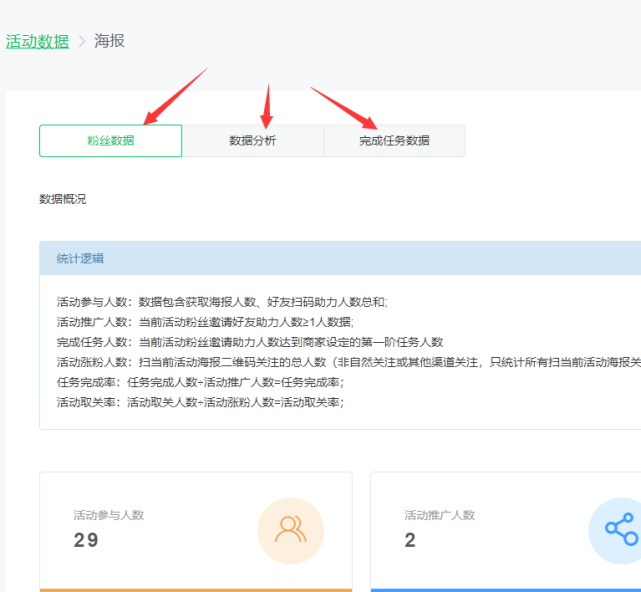The width and height of the screenshot is (641, 592).
Task: Click the 数据概况 heading
Action: coord(63,199)
